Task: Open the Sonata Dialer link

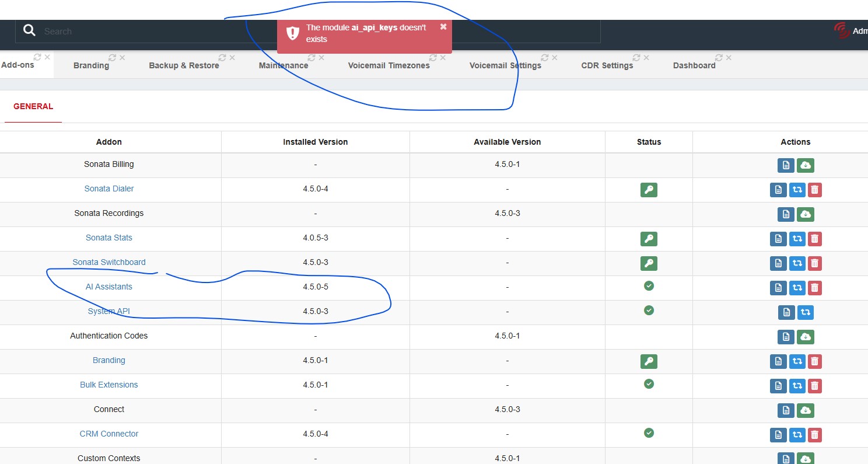Action: [109, 189]
